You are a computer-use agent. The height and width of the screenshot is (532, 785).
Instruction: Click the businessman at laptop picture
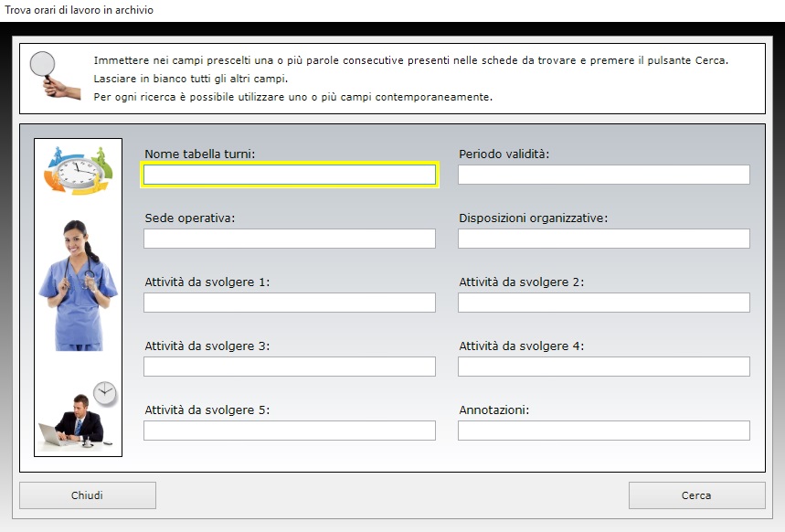[x=78, y=414]
